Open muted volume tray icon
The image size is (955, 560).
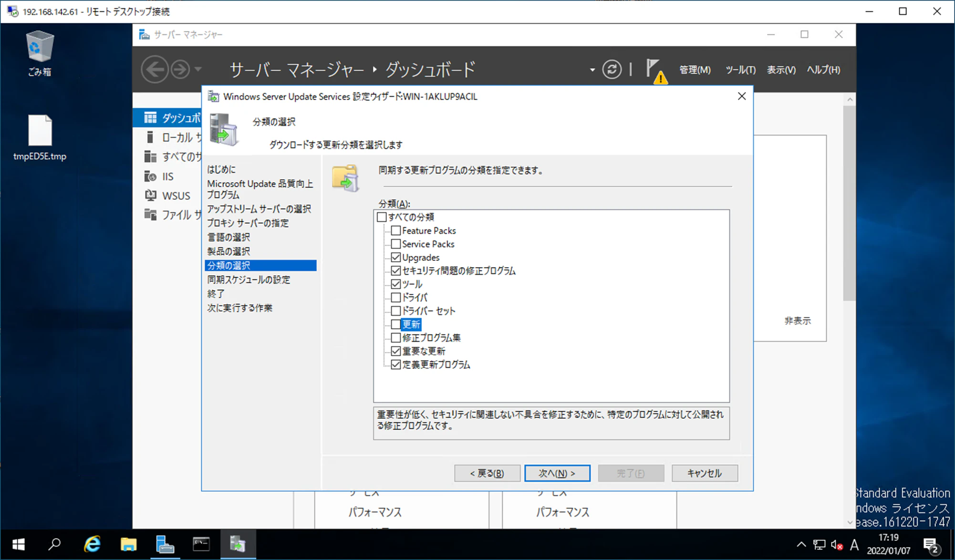click(x=837, y=544)
